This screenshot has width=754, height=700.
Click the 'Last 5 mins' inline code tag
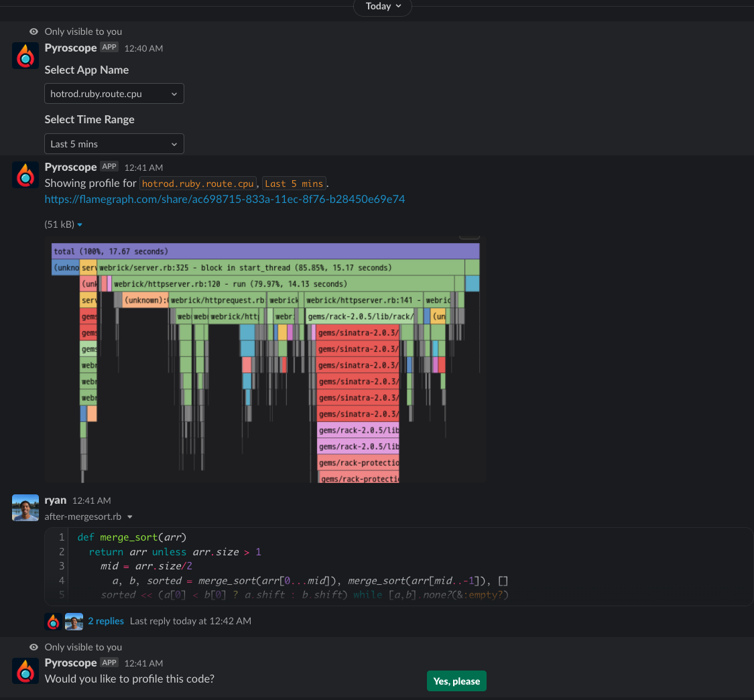click(x=294, y=184)
